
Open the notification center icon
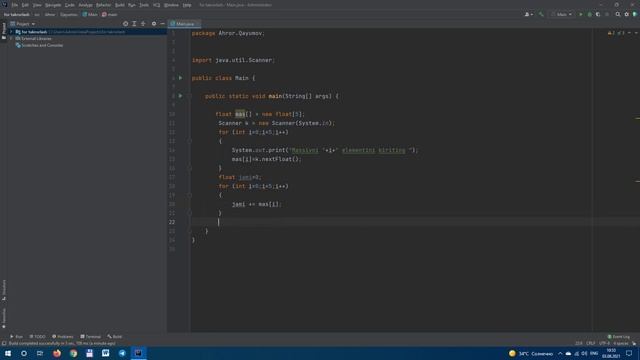[x=629, y=353]
